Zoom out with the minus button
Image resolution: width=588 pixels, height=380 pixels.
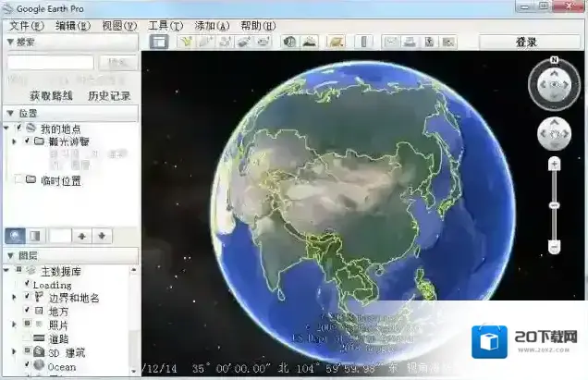click(x=554, y=247)
